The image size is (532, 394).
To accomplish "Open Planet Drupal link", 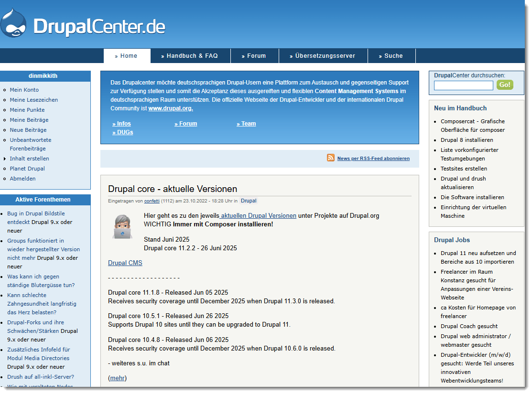I will [27, 169].
